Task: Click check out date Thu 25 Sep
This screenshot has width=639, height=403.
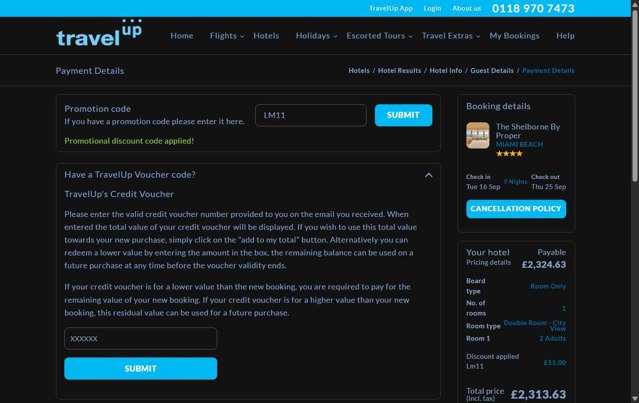Action: point(549,187)
